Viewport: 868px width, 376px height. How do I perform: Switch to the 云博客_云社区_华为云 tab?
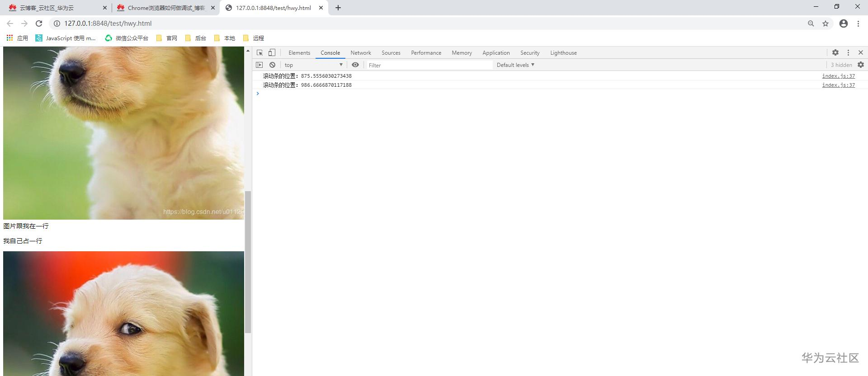click(56, 8)
